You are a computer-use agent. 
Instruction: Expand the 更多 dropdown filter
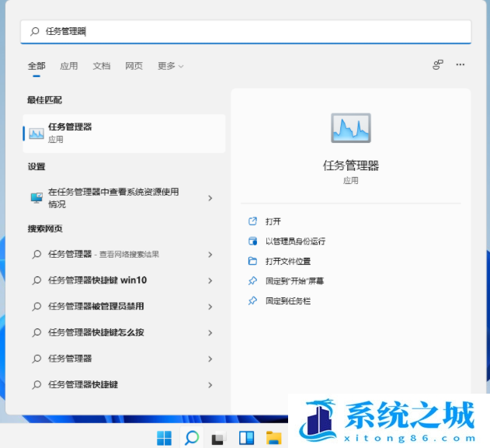170,66
